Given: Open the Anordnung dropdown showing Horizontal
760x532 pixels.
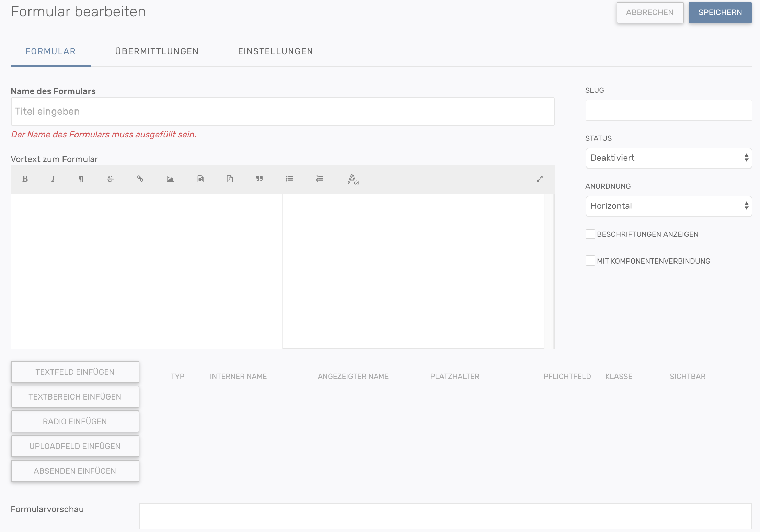Looking at the screenshot, I should pos(668,206).
